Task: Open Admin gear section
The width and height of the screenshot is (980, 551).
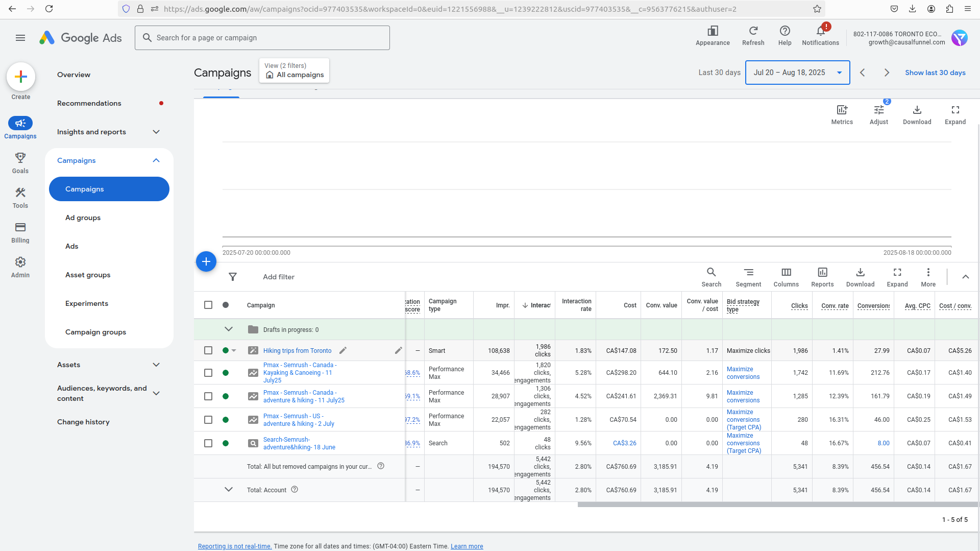Action: pos(20,267)
